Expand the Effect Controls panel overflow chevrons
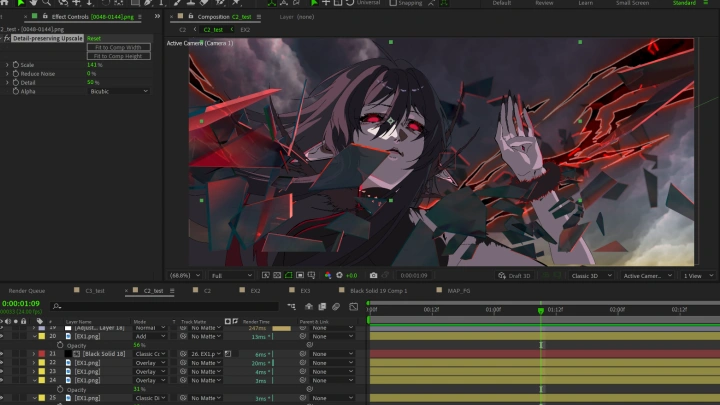Viewport: 720px width, 405px height. point(157,17)
